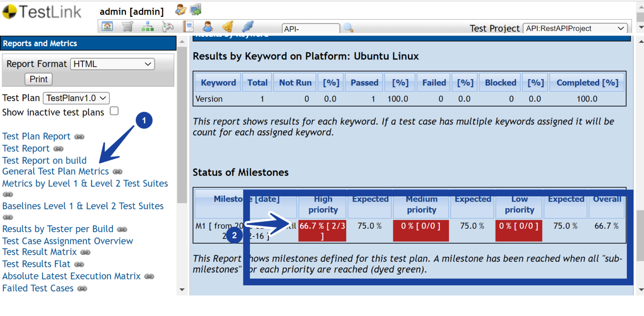Click the Print button
Image resolution: width=644 pixels, height=316 pixels.
coord(38,79)
